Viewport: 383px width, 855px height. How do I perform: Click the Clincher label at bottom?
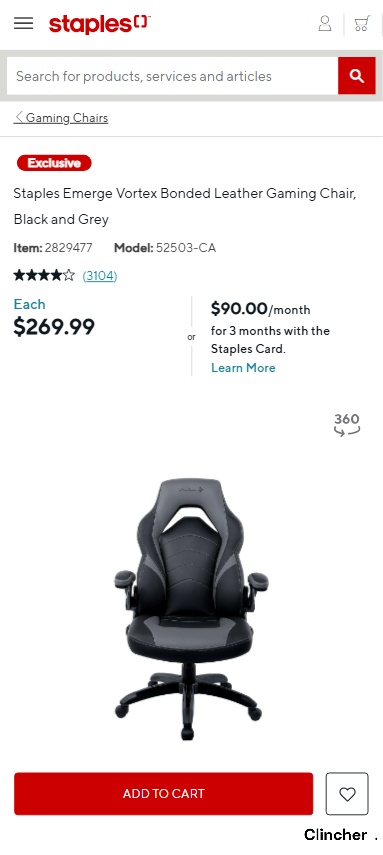coord(336,835)
